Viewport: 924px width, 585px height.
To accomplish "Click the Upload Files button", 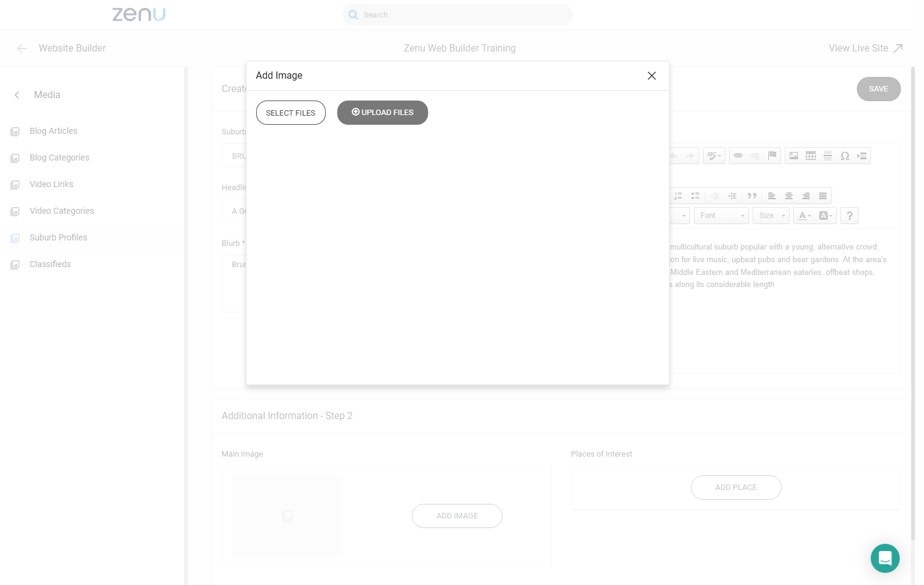I will (383, 113).
